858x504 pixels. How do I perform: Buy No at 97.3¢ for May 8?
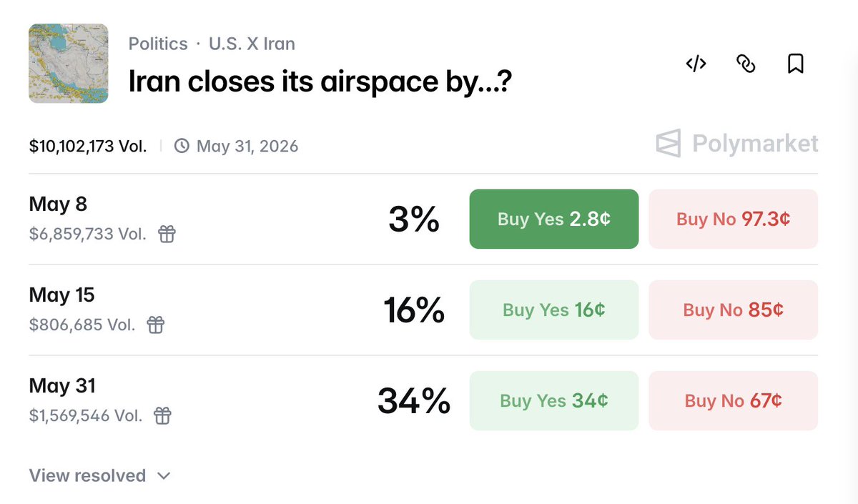click(733, 219)
